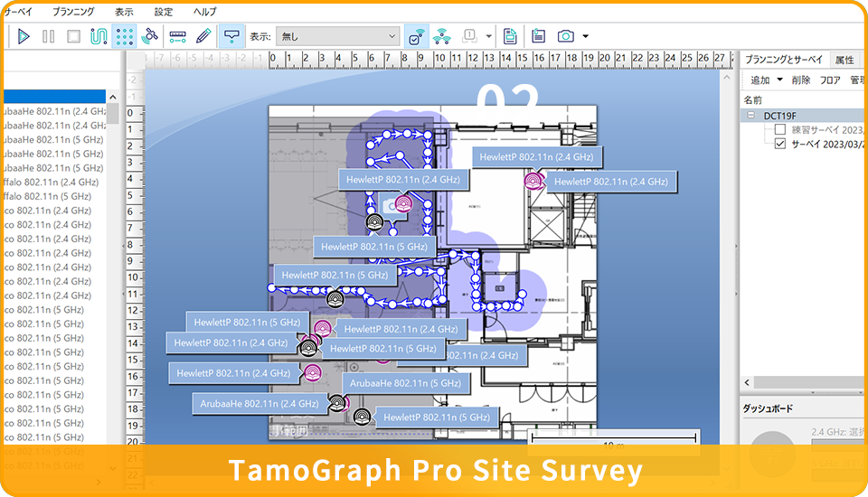The width and height of the screenshot is (868, 497).
Task: Click the フロア button
Action: coord(829,80)
